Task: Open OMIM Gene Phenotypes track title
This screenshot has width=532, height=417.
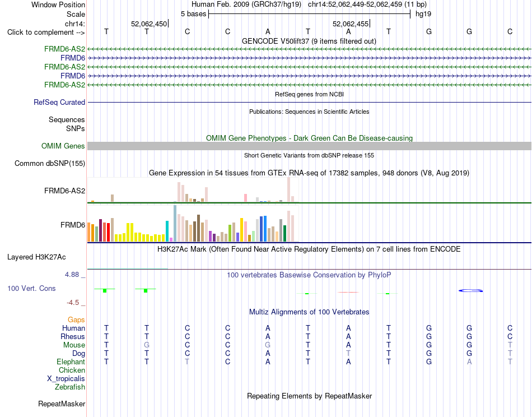Action: click(309, 138)
